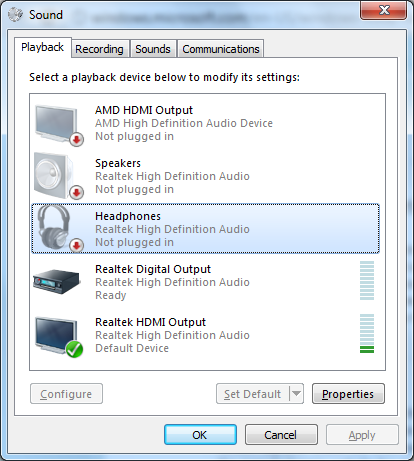Click the Speakers device icon

[59, 176]
